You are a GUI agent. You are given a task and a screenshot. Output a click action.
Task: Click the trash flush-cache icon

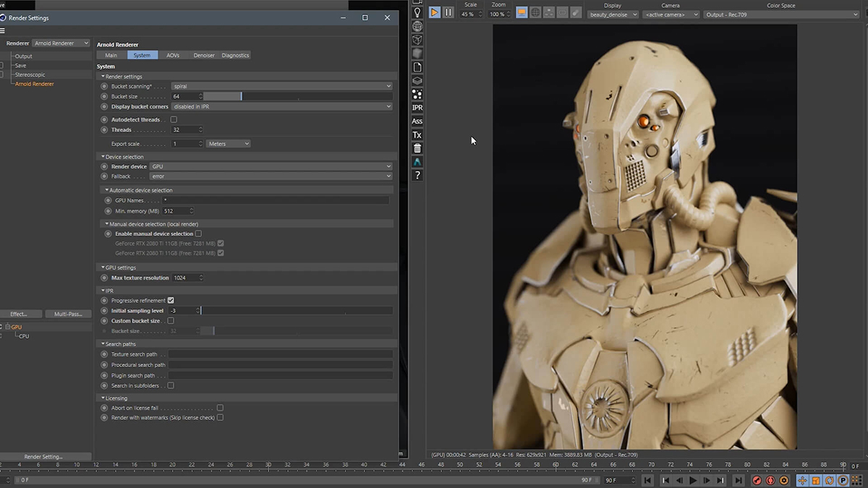[x=417, y=148]
